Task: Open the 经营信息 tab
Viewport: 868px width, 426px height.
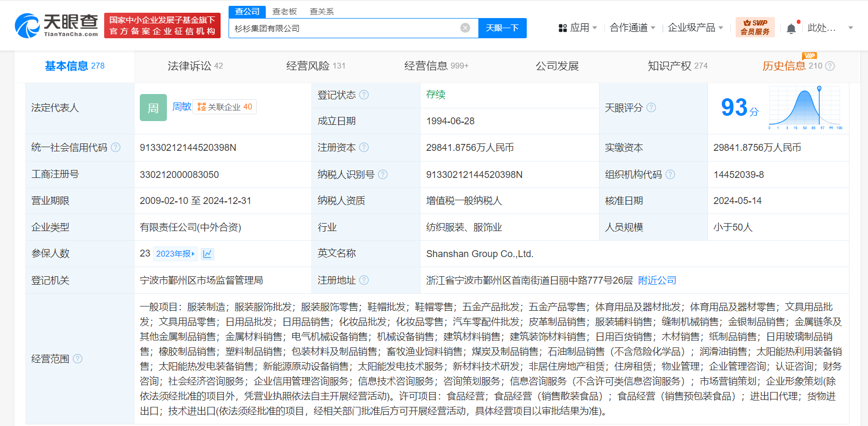Action: click(436, 66)
